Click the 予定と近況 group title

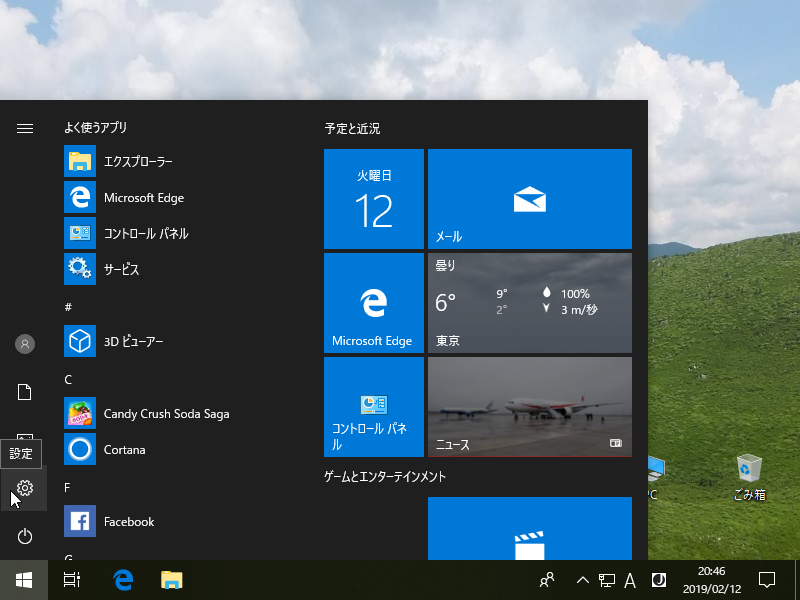(352, 129)
